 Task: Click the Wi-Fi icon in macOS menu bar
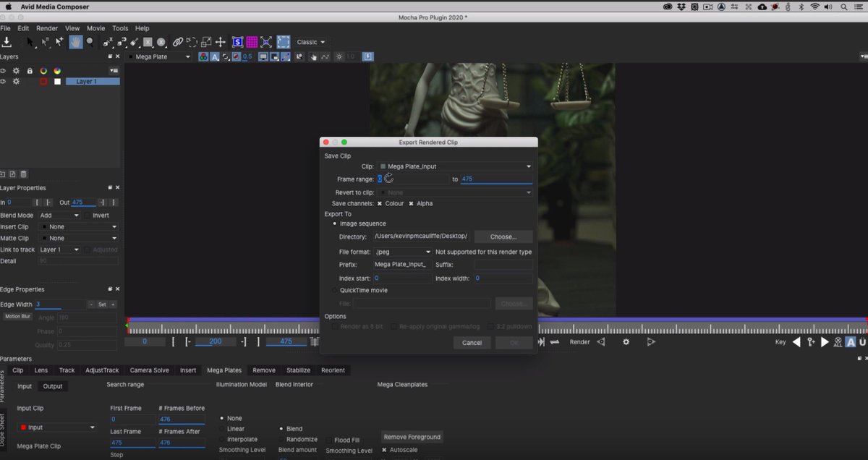click(x=815, y=7)
